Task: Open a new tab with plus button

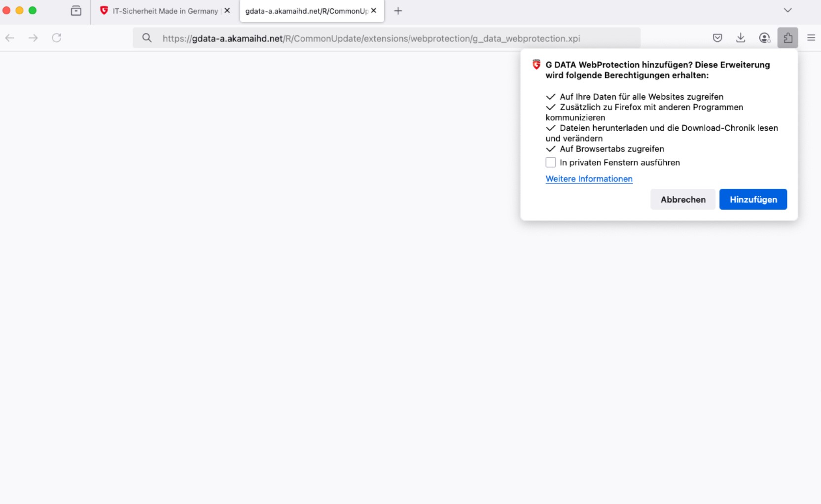Action: pyautogui.click(x=398, y=11)
